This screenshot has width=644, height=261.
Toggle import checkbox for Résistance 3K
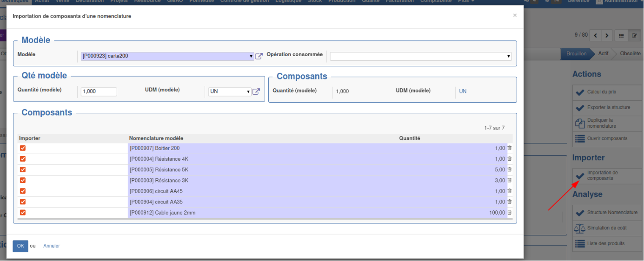(x=23, y=180)
